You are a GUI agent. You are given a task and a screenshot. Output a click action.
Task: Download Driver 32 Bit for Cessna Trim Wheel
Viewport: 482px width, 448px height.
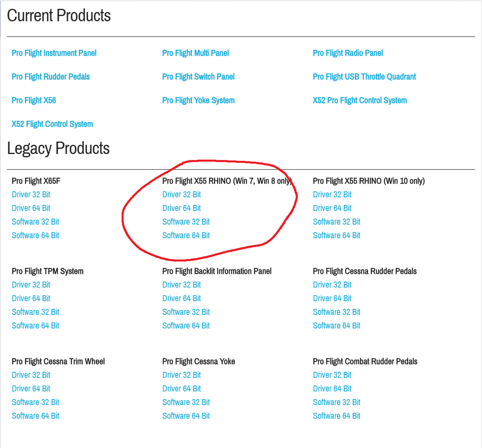[31, 375]
